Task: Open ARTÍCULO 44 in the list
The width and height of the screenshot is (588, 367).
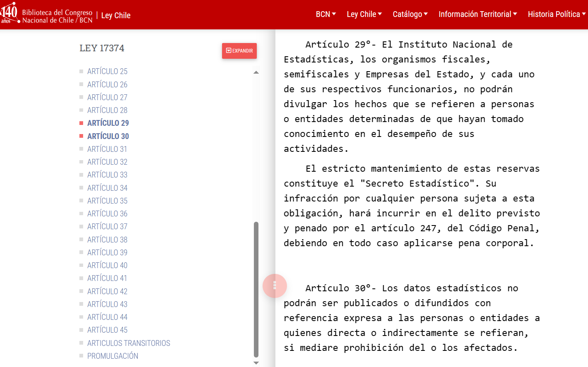Action: click(x=107, y=317)
